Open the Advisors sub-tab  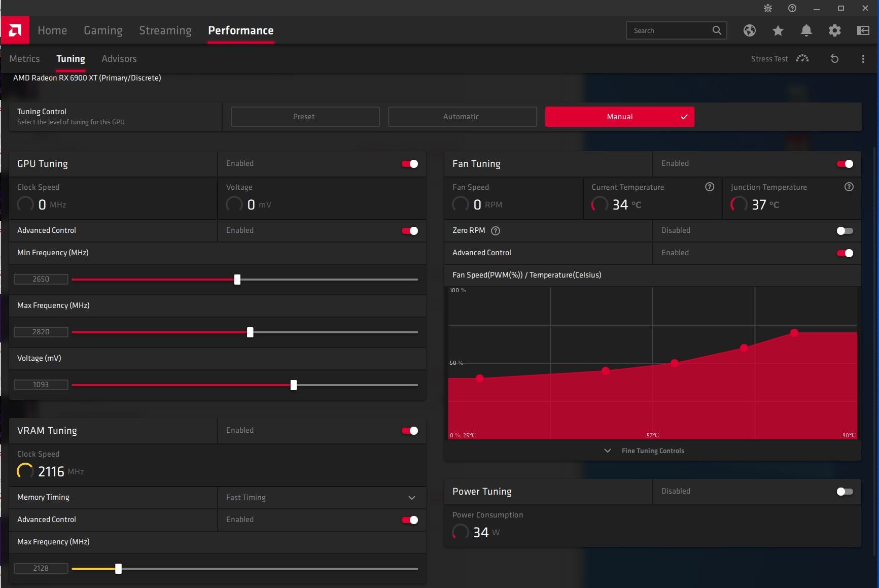[x=119, y=59]
